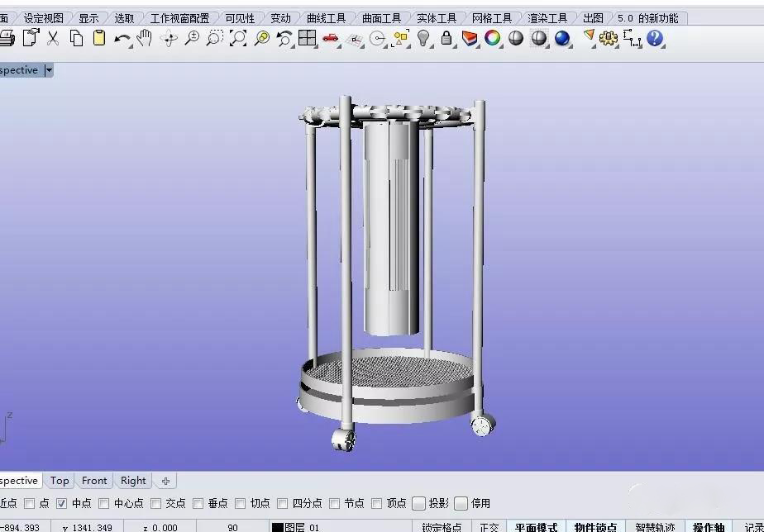
Task: Click the color wheel icon
Action: pyautogui.click(x=493, y=38)
